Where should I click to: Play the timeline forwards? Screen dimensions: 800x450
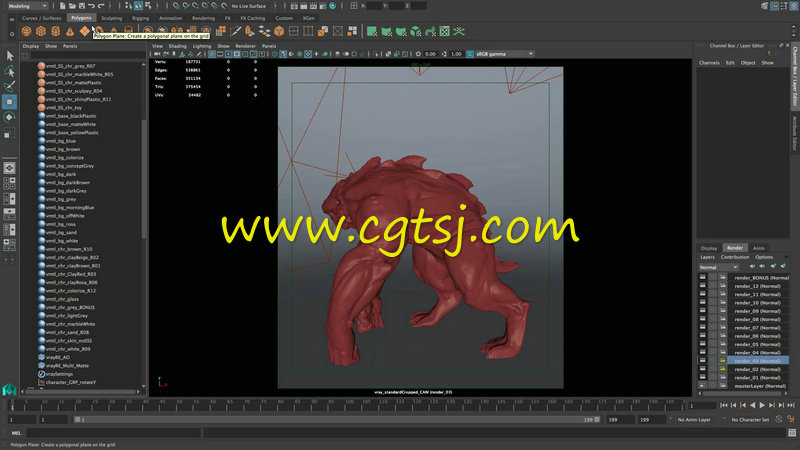[762, 405]
